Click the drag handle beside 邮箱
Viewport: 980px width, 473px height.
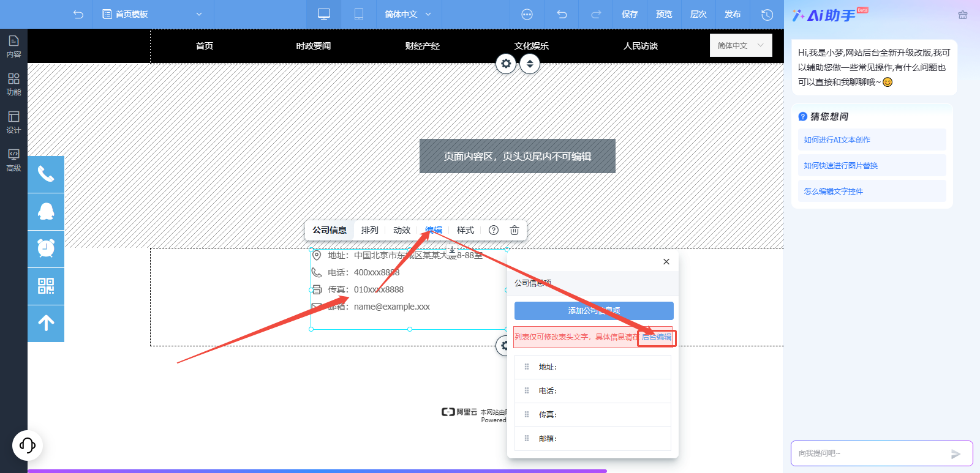(527, 439)
